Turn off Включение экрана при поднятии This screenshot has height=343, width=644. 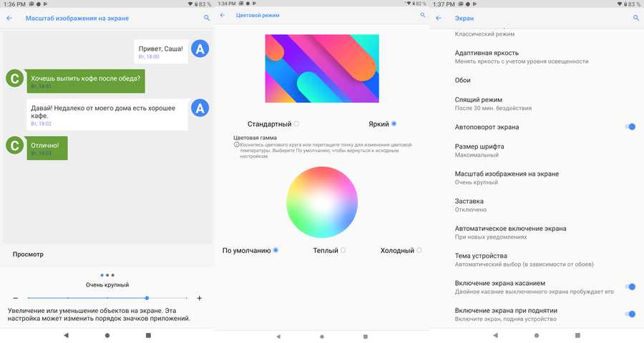(630, 314)
